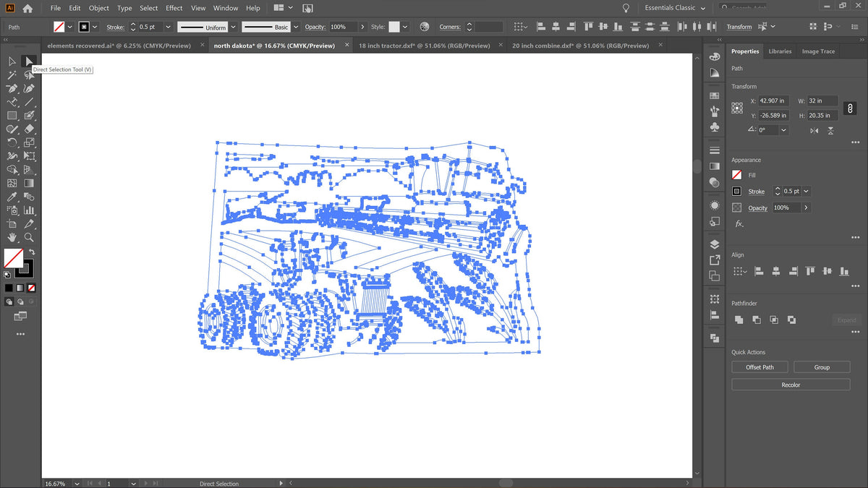Click the Fill swatch in Appearance section

(x=736, y=175)
